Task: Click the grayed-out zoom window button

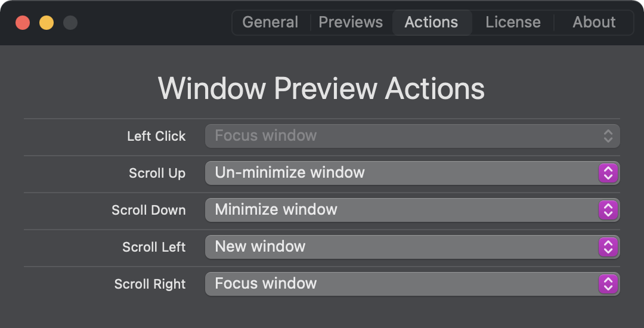Action: pyautogui.click(x=70, y=22)
